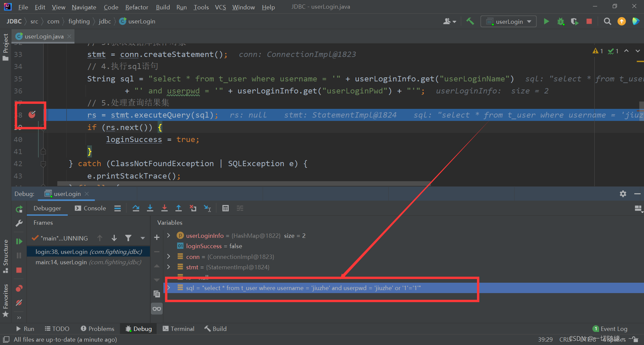The height and width of the screenshot is (345, 644).
Task: Stop debug session red square
Action: tap(19, 270)
